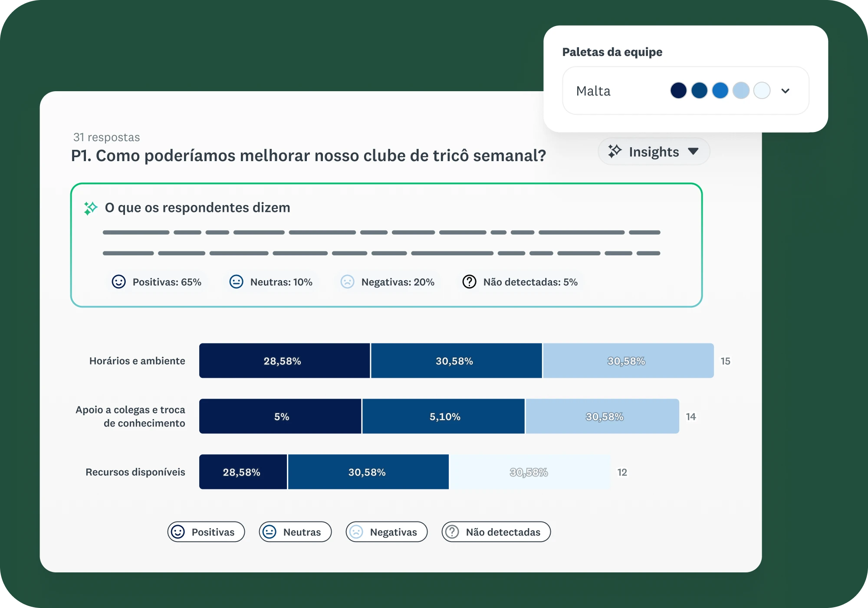Click the light blue segment of Apoio a colegas bar
The image size is (868, 608).
click(602, 416)
